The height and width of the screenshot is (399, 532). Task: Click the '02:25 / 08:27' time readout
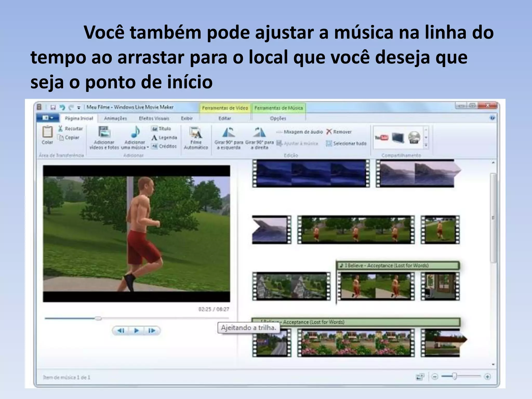214,309
